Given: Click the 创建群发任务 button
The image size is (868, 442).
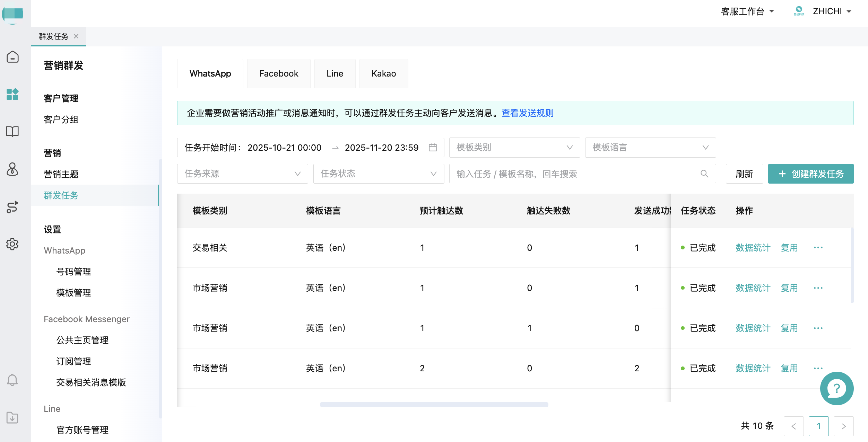Looking at the screenshot, I should coord(811,174).
